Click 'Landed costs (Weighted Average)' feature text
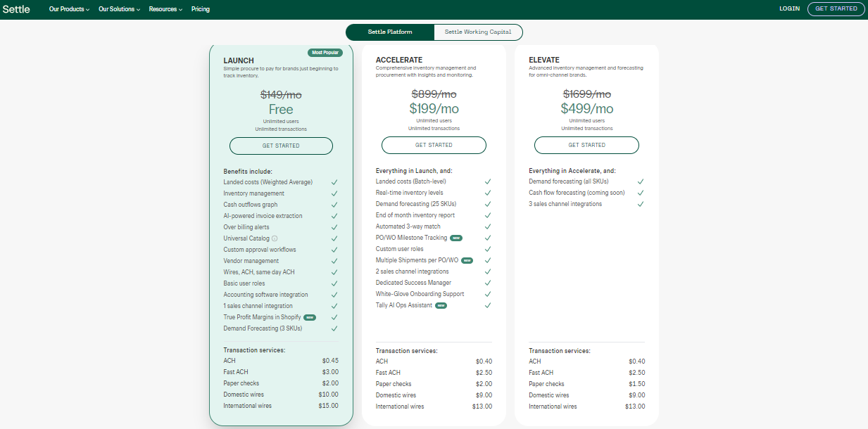Image resolution: width=868 pixels, height=429 pixels. (268, 182)
